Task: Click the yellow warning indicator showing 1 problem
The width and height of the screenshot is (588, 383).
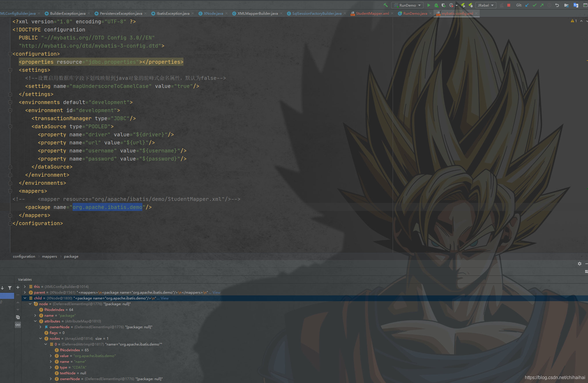Action: (574, 21)
